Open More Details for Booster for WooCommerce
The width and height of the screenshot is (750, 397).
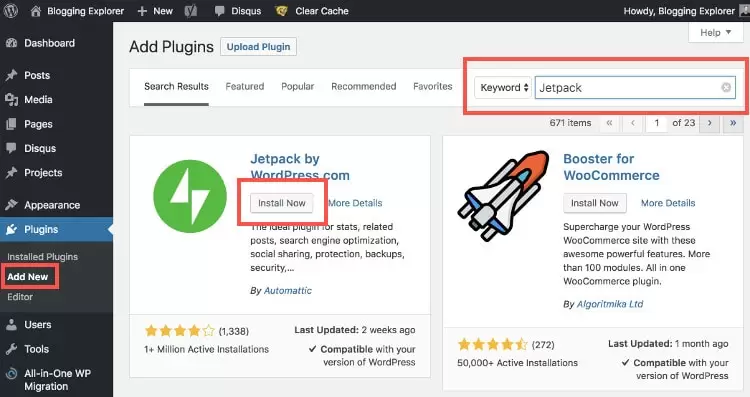click(x=668, y=203)
